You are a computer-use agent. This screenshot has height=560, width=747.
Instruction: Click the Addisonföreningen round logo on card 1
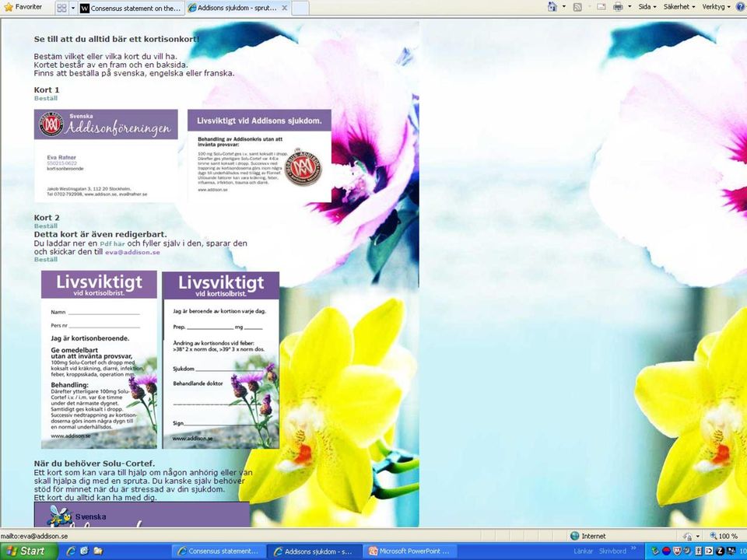click(x=51, y=124)
